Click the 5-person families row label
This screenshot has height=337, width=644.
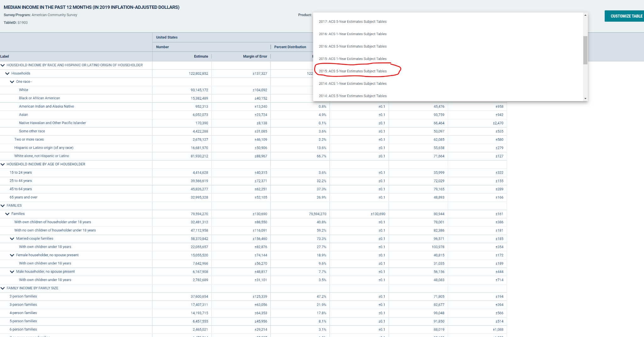[23, 321]
